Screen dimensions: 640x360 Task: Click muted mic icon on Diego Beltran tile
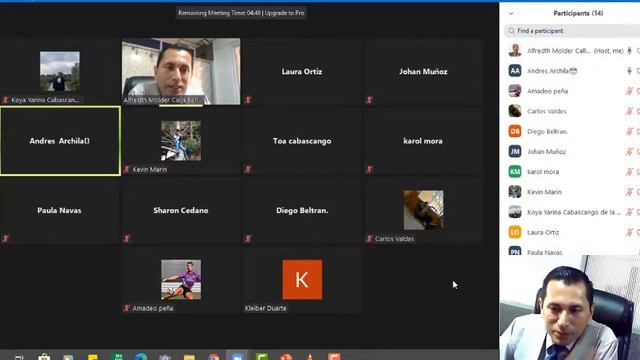point(248,238)
